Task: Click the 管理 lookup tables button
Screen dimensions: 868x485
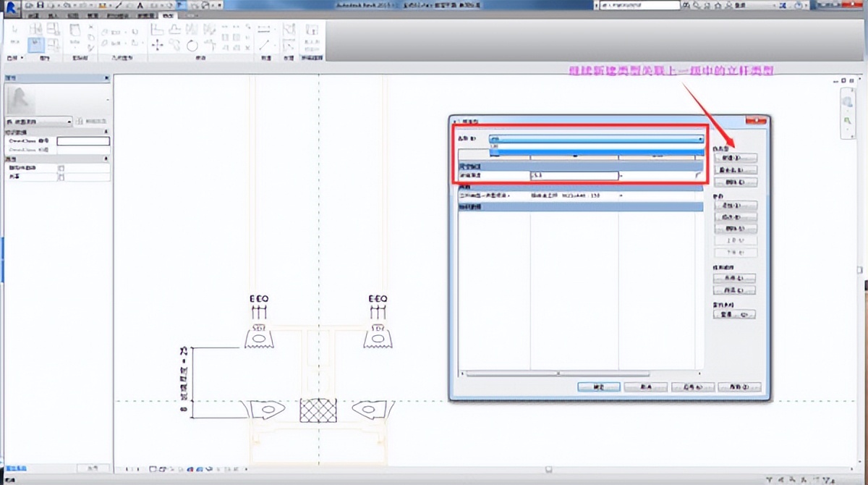Action: (x=735, y=315)
